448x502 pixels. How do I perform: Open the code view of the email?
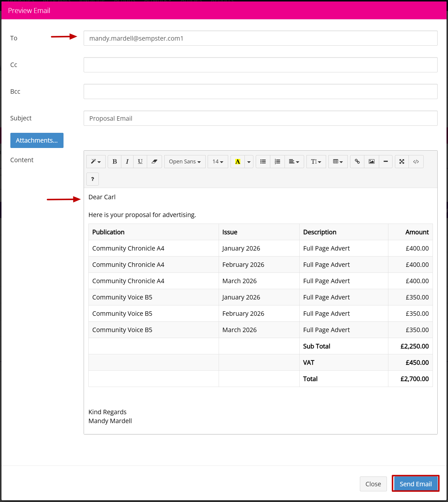416,162
